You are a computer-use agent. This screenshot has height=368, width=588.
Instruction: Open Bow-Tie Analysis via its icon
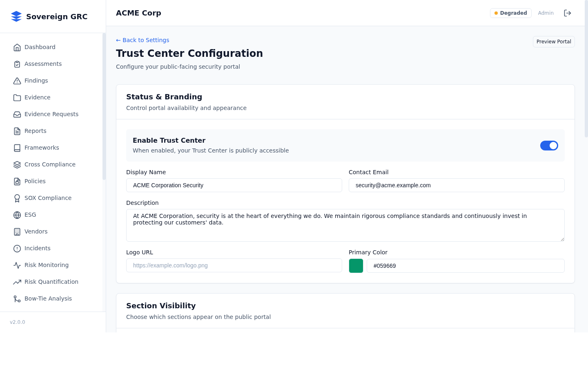click(x=17, y=298)
